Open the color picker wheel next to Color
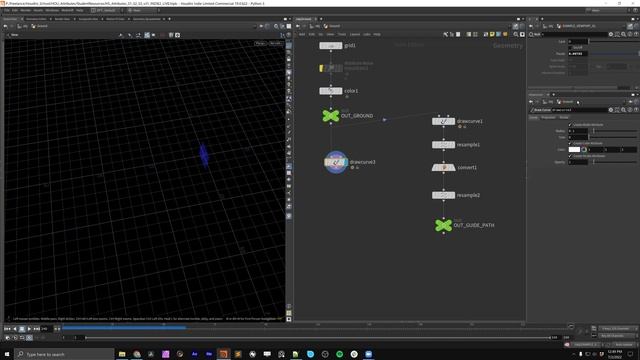 (x=584, y=150)
